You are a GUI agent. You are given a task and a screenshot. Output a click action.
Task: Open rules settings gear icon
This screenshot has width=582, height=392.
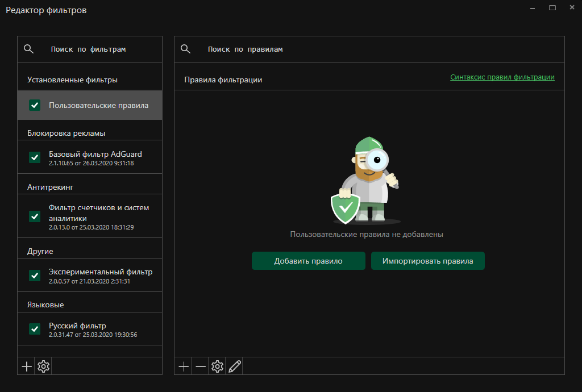click(x=218, y=366)
